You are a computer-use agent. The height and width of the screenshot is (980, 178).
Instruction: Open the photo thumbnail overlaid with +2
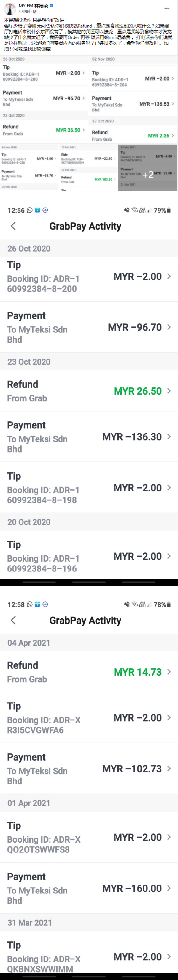click(148, 168)
